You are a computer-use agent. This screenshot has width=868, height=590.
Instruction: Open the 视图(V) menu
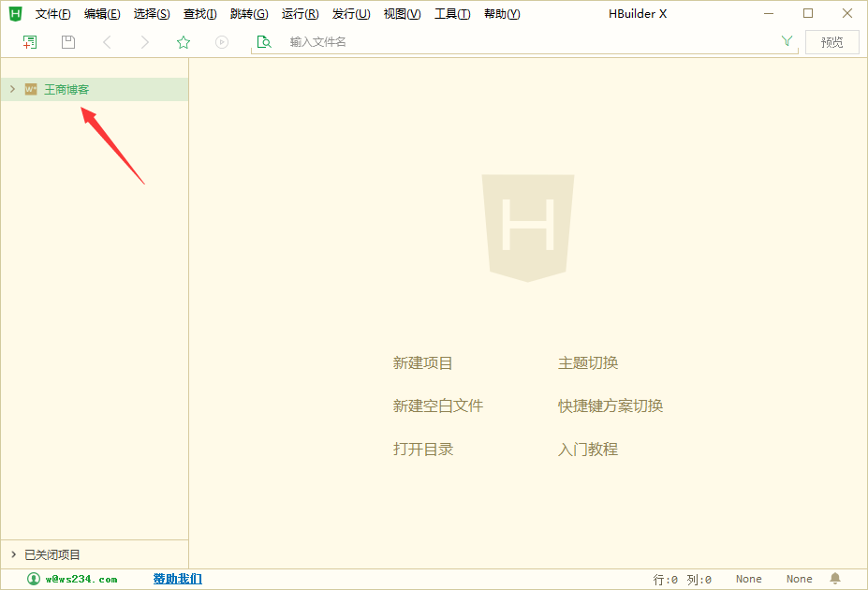point(403,14)
